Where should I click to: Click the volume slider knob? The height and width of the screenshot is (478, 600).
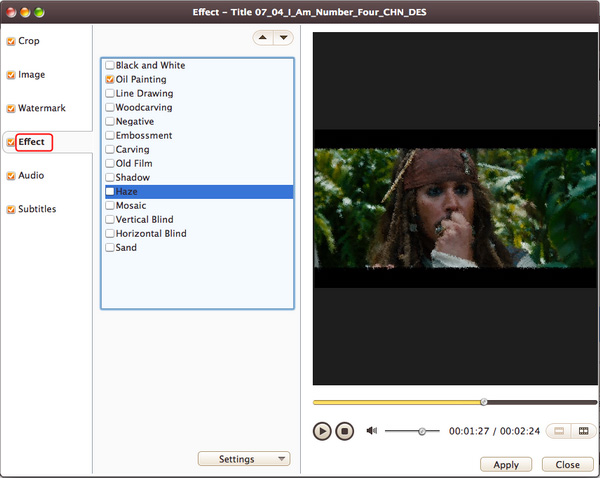coord(422,431)
